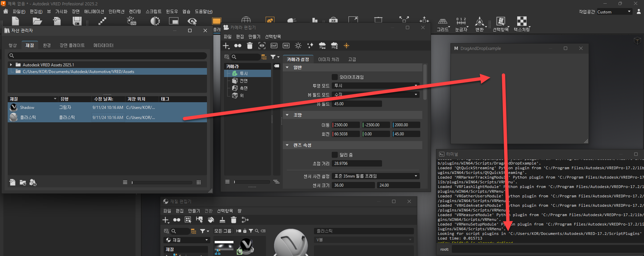Viewport: 644px width, 256px height.
Task: Enable the Wireframe (와이어프레임) checkbox
Action: 335,77
